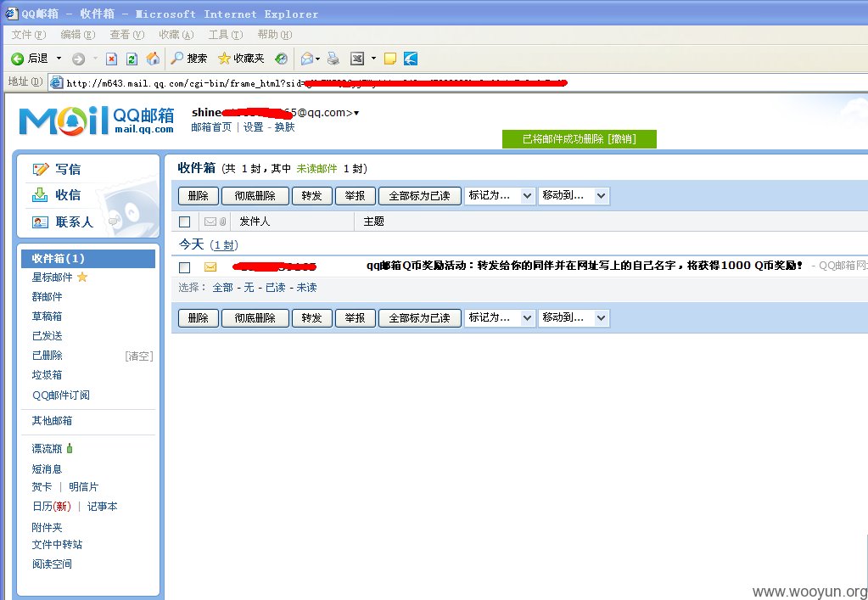Click the 邮箱首页 link
This screenshot has height=600, width=868.
[211, 126]
